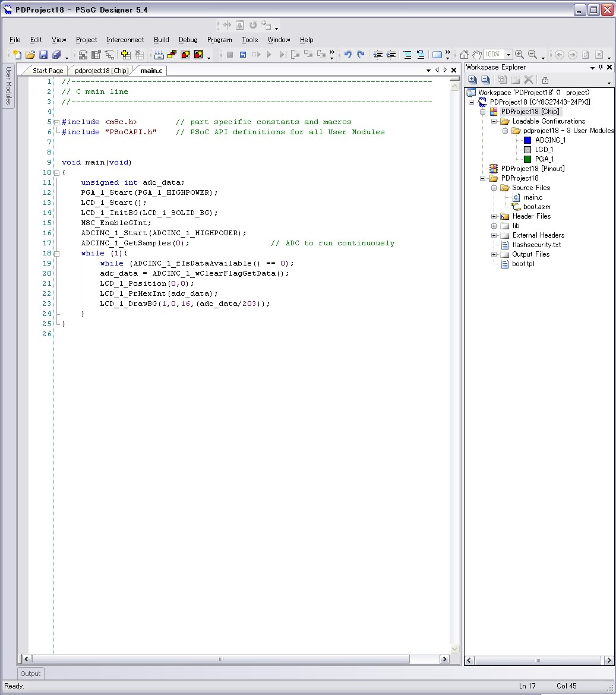
Task: Click the editor horizontal scrollbar thumb
Action: (x=221, y=659)
